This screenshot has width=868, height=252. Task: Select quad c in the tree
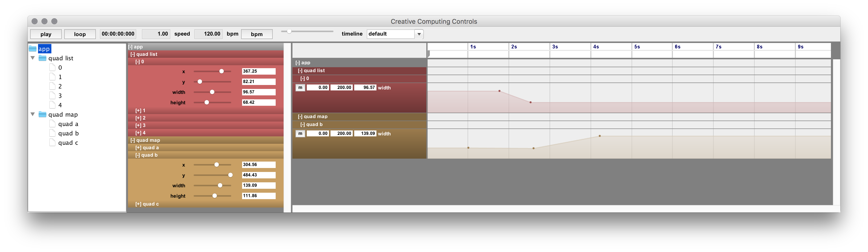[68, 143]
